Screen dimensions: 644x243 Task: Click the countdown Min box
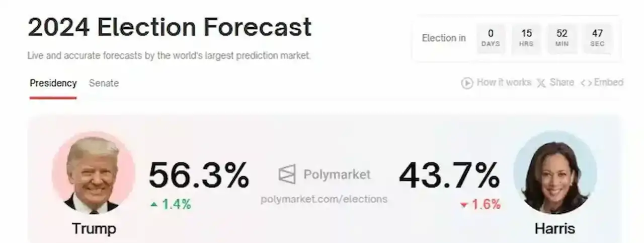coord(562,38)
